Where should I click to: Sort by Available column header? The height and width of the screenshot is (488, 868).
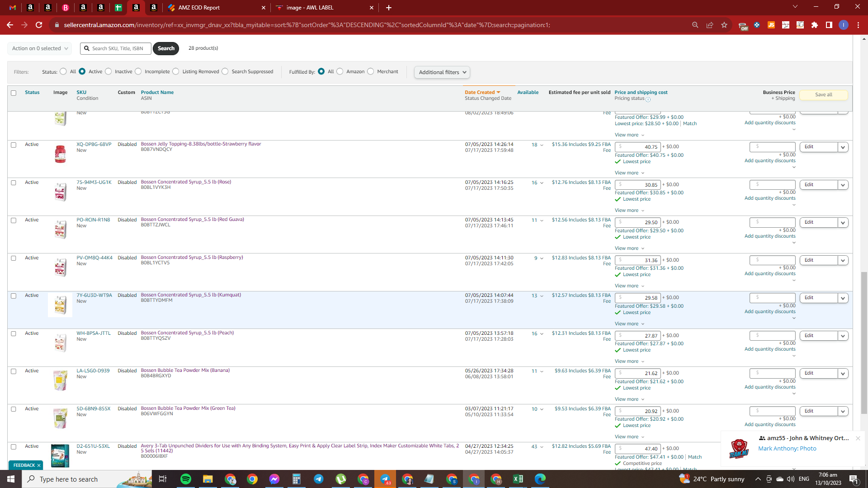[x=528, y=92]
